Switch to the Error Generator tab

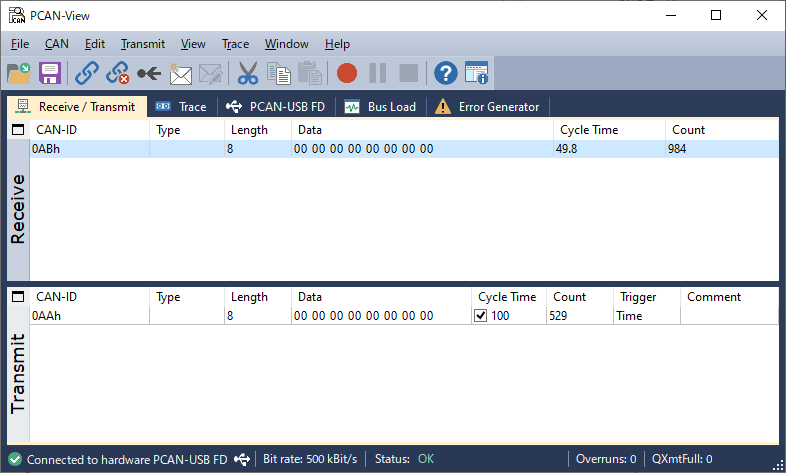point(488,107)
